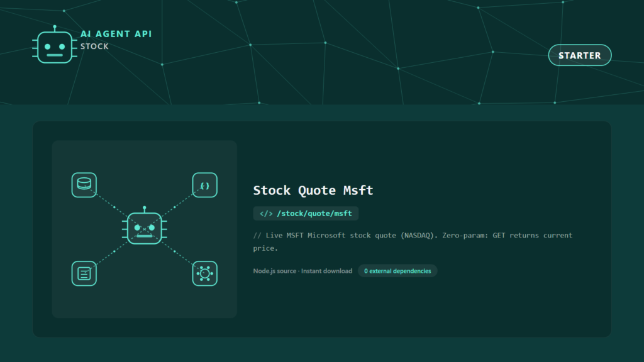644x362 pixels.
Task: Open the robot diagram thumbnail panel
Action: point(145,229)
